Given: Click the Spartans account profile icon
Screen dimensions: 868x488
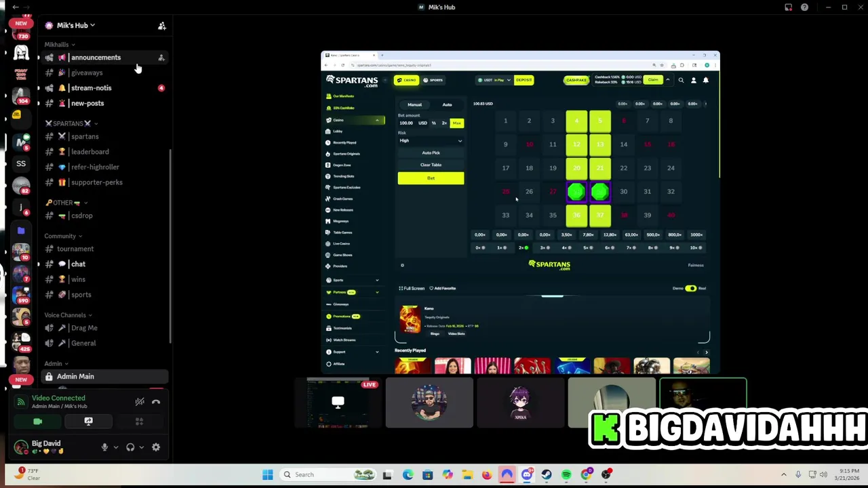Looking at the screenshot, I should [693, 80].
